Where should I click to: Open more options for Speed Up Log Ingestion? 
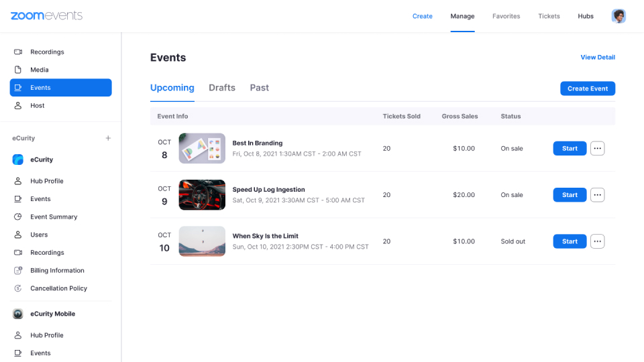click(x=597, y=195)
